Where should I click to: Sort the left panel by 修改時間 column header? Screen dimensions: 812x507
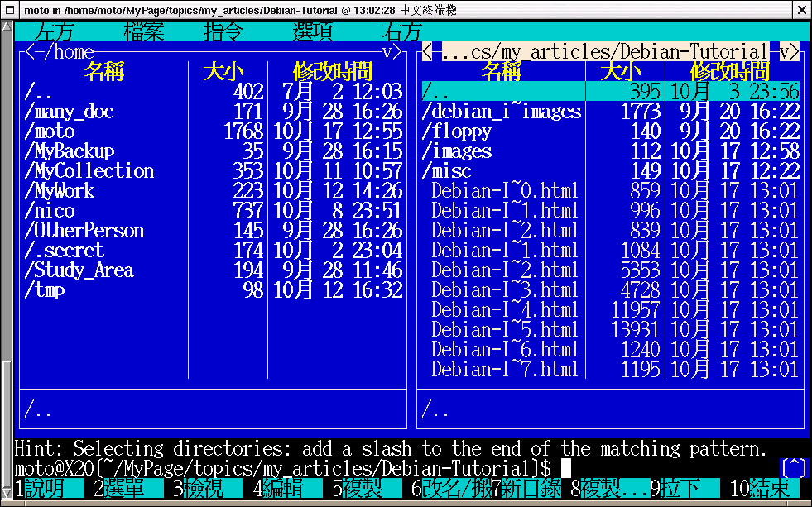333,71
